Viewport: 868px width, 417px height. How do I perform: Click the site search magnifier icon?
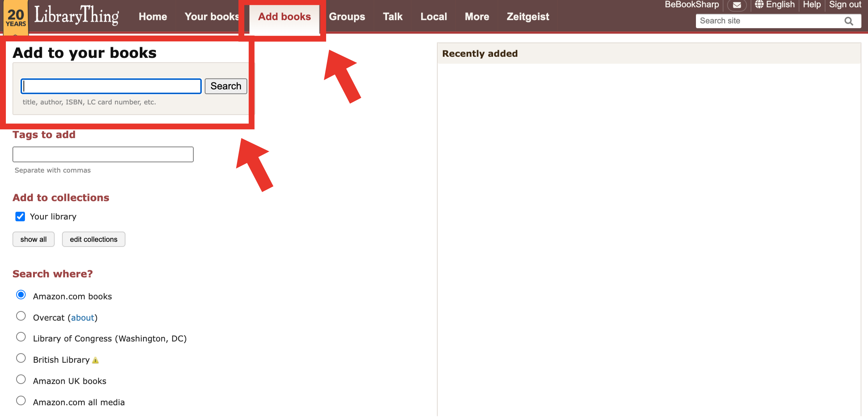(849, 21)
